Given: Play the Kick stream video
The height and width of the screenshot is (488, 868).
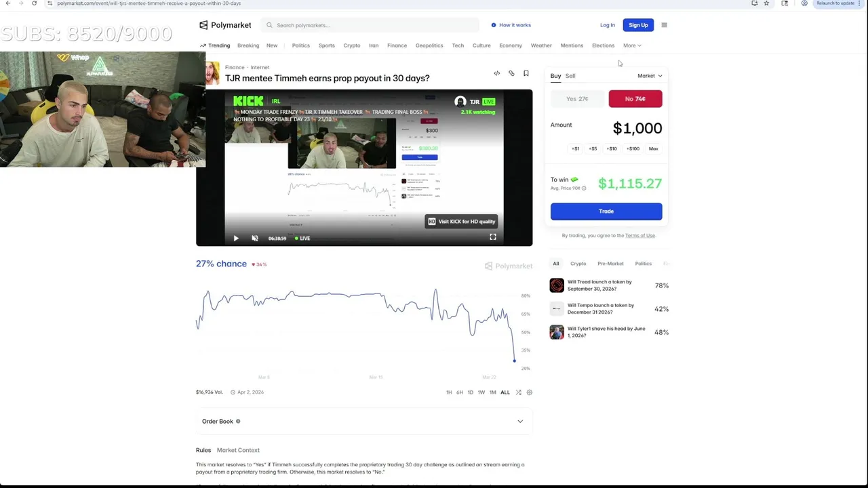Looking at the screenshot, I should [x=236, y=238].
